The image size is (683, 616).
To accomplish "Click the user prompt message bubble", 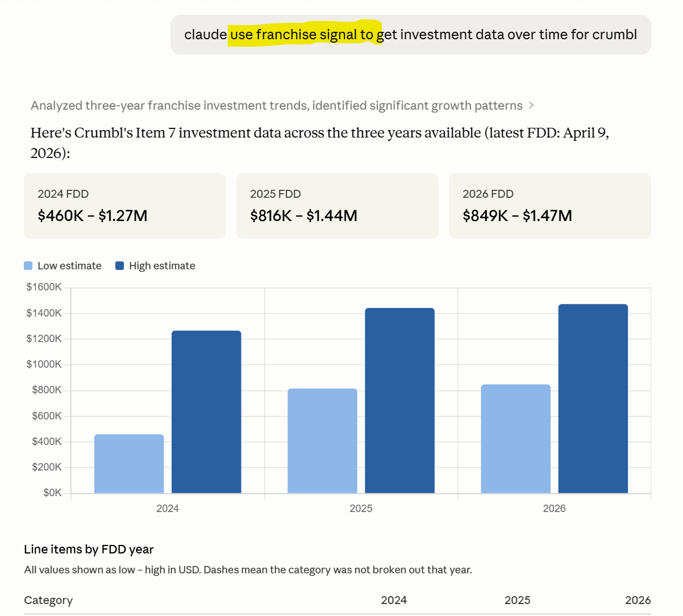I will [x=411, y=35].
